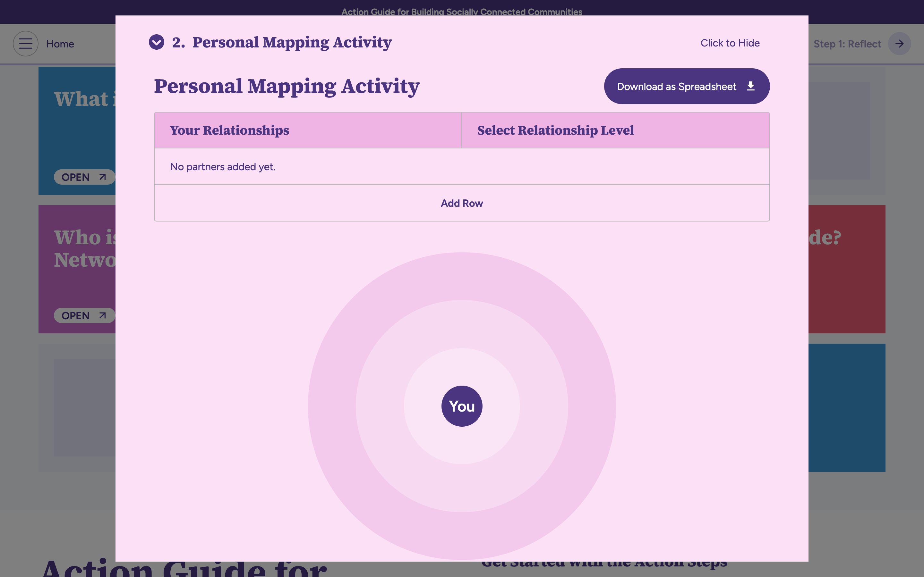Click the innermost ring around You
This screenshot has width=924, height=577.
point(462,366)
